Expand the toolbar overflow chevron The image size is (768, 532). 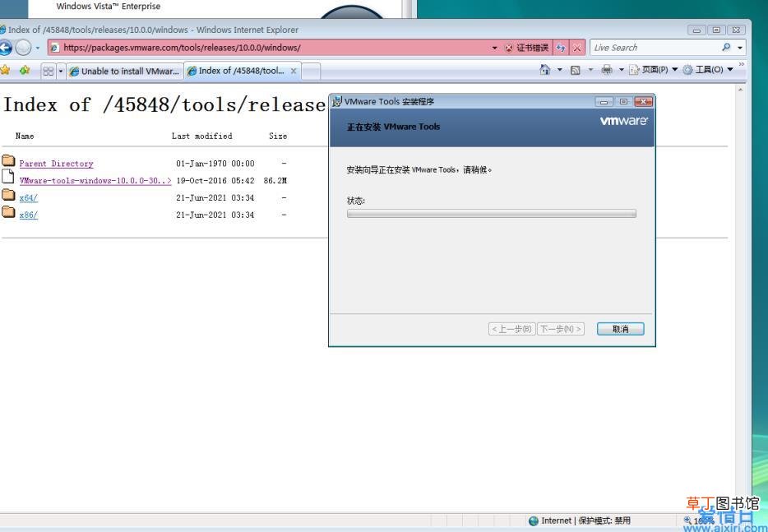pyautogui.click(x=742, y=64)
